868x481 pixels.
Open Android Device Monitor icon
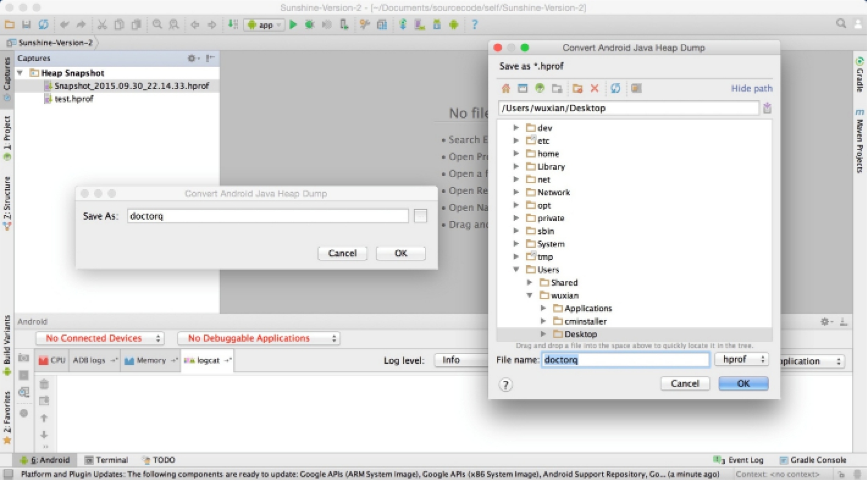tap(454, 25)
